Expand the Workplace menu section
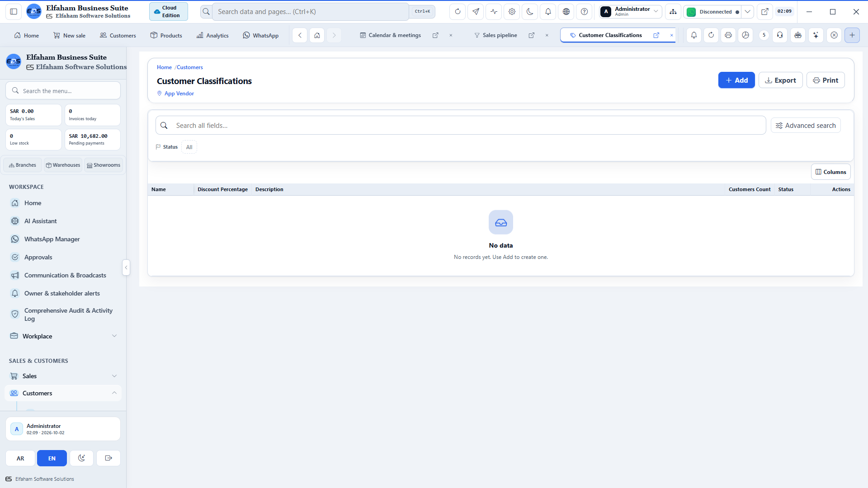Screen dimensions: 868x488 pos(63,336)
